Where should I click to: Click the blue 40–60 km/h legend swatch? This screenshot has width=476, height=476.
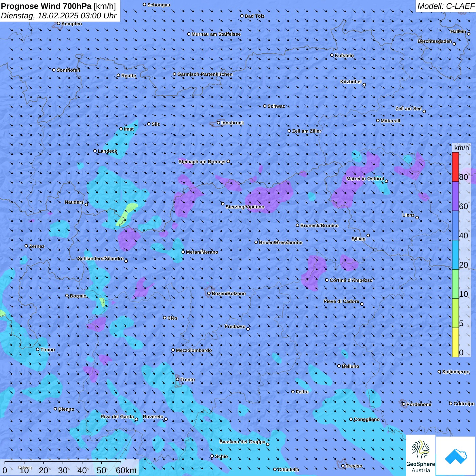point(455,226)
